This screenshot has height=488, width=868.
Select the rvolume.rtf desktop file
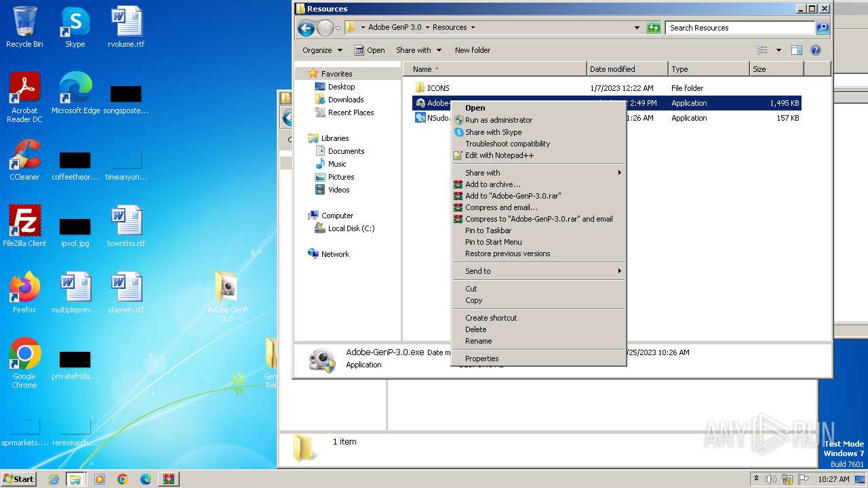pos(126,27)
